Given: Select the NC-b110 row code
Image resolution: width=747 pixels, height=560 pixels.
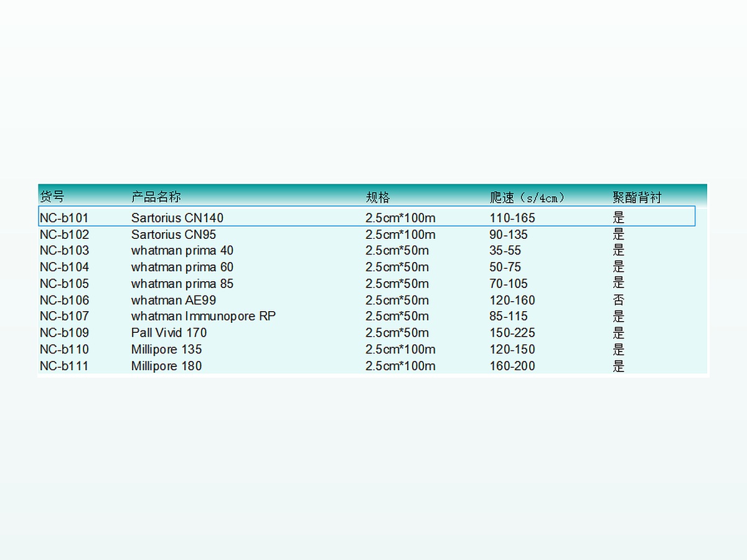Looking at the screenshot, I should click(x=64, y=349).
